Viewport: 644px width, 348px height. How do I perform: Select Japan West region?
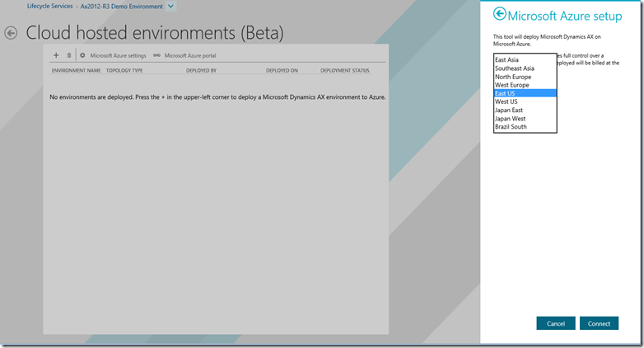[525, 119]
